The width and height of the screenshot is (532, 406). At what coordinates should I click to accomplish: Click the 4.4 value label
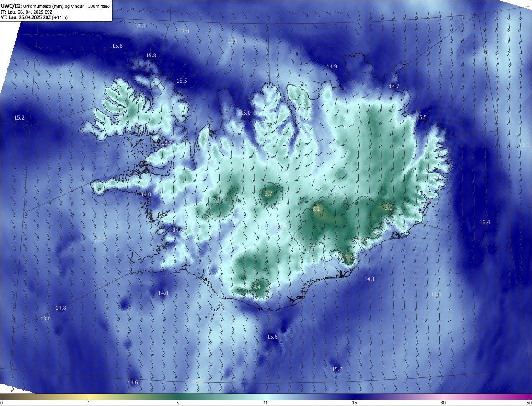[257, 287]
